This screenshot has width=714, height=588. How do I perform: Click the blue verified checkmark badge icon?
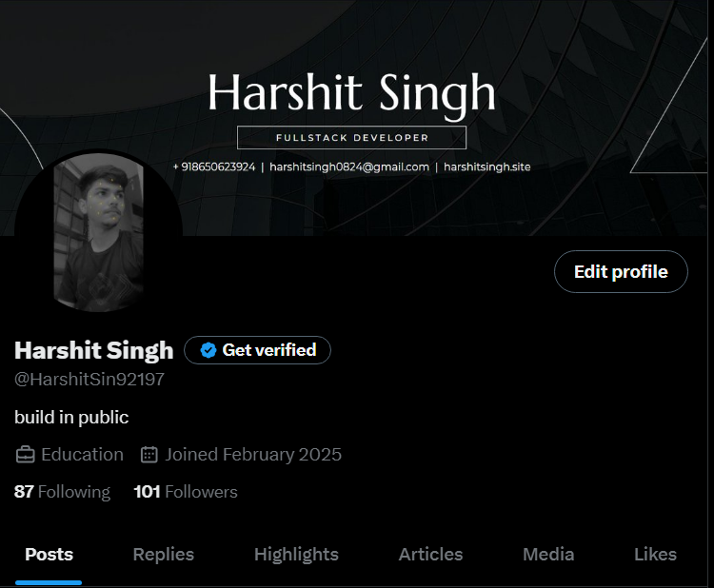(208, 350)
